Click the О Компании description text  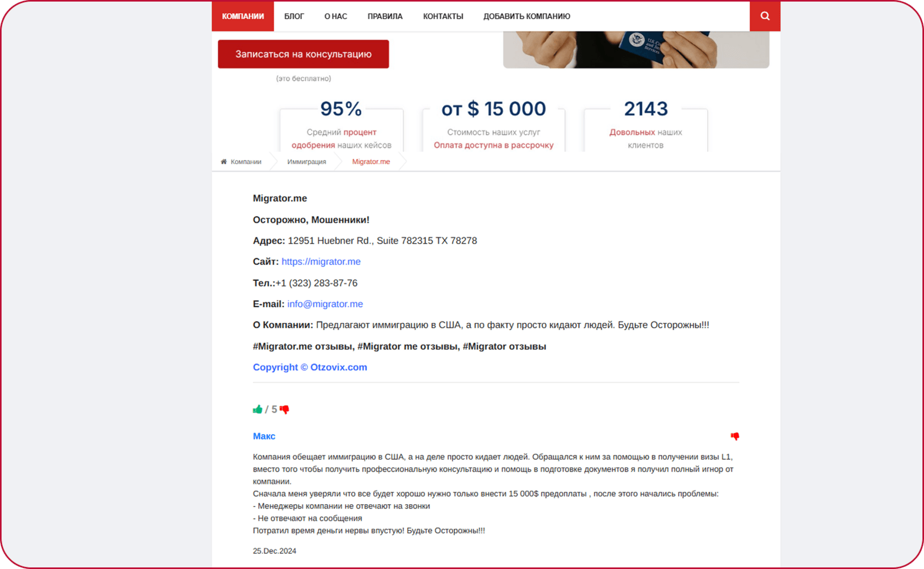[x=481, y=325]
